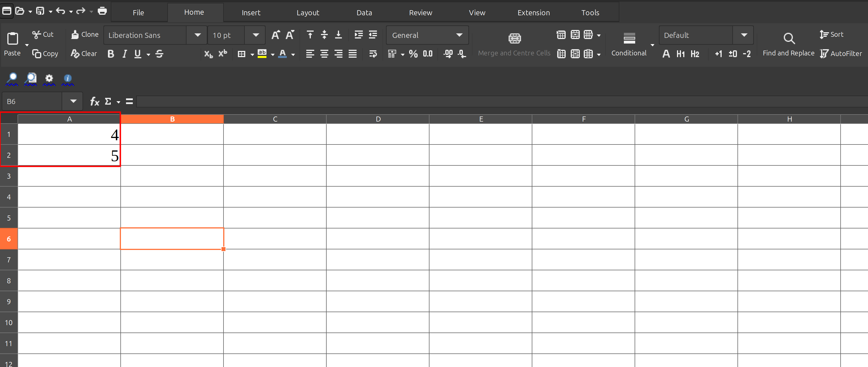Screen dimensions: 868x367
Task: Switch to the Insert tab
Action: point(251,12)
